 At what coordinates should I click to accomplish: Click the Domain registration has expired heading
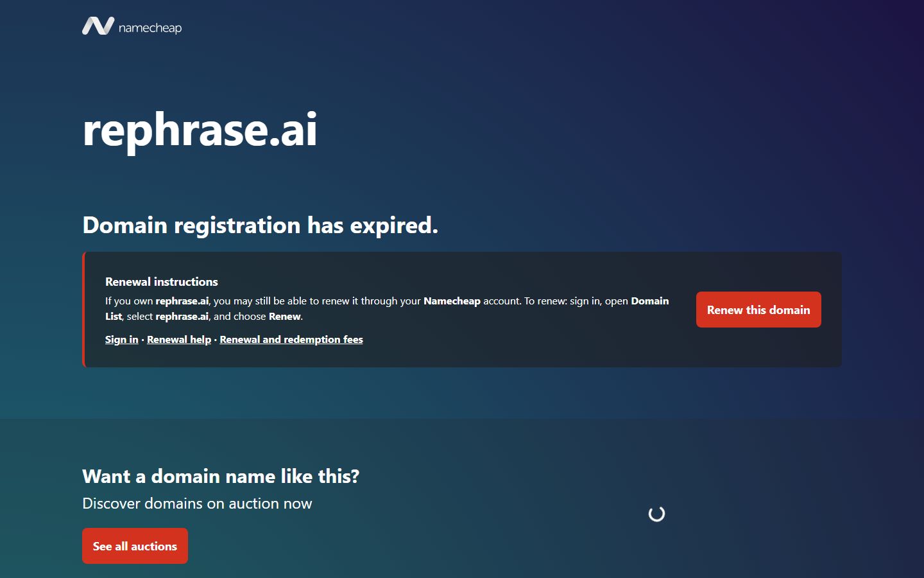261,225
